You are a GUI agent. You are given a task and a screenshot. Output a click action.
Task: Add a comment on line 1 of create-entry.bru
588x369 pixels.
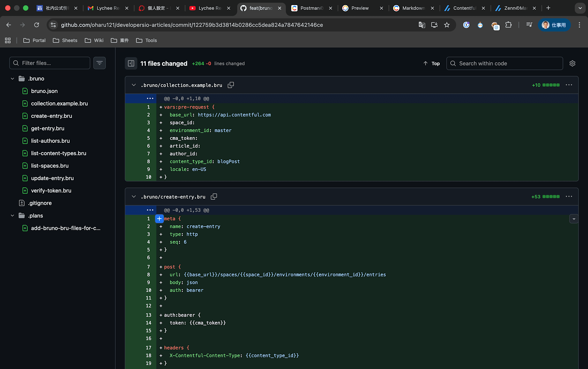[x=159, y=219]
